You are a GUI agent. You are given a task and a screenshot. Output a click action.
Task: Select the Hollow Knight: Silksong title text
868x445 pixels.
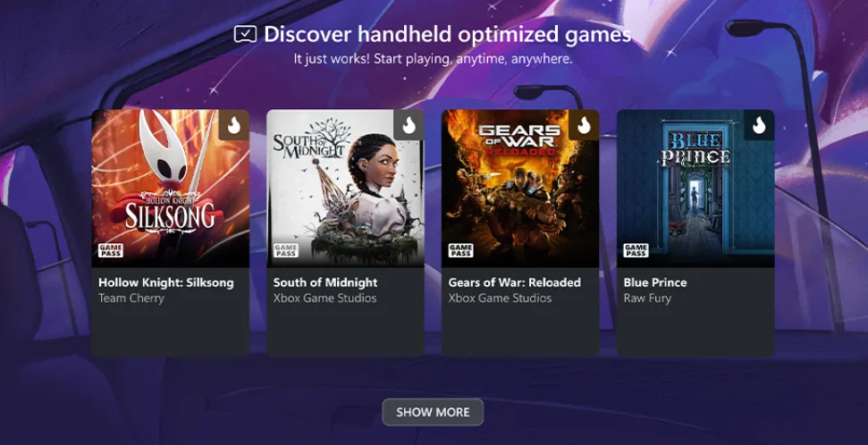(x=166, y=282)
